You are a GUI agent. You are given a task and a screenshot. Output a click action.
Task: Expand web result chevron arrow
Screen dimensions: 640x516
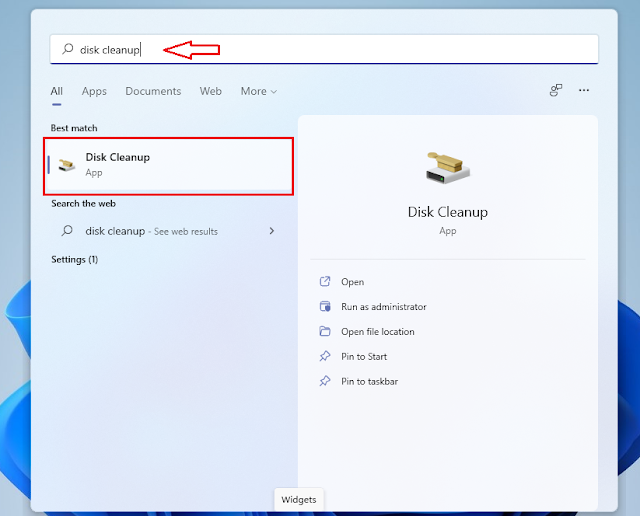(x=272, y=231)
